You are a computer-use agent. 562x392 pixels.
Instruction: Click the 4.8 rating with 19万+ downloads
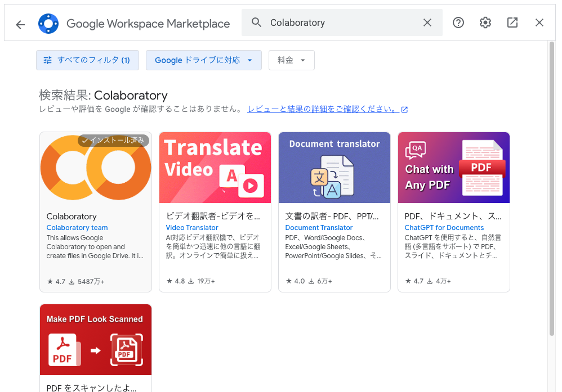pyautogui.click(x=191, y=281)
